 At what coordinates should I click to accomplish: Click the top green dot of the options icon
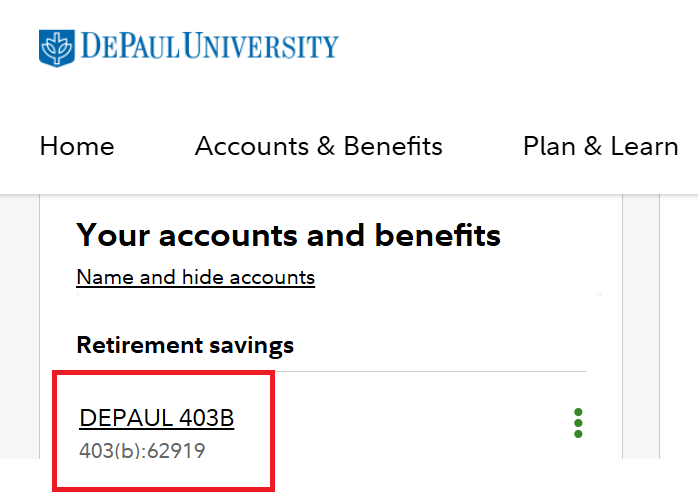[x=578, y=412]
